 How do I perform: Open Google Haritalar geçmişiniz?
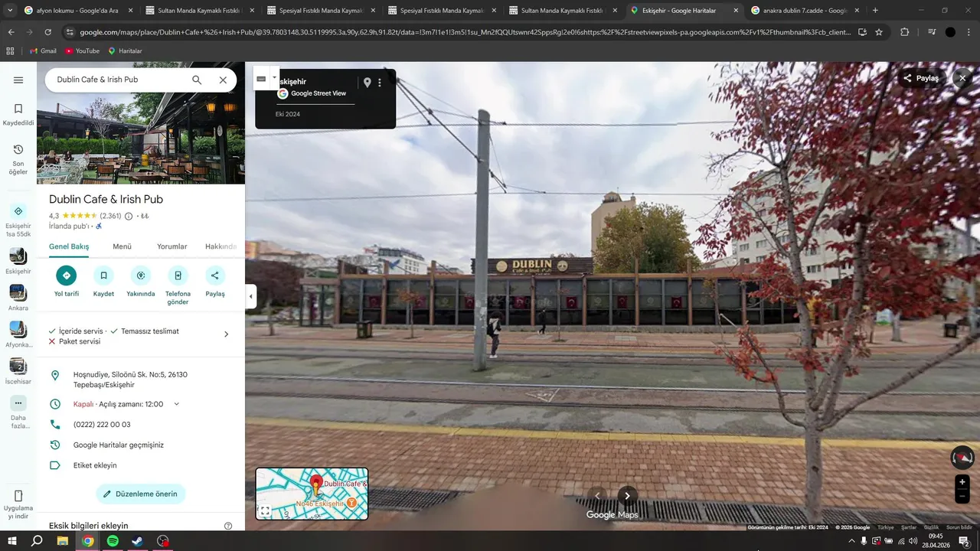pos(119,445)
